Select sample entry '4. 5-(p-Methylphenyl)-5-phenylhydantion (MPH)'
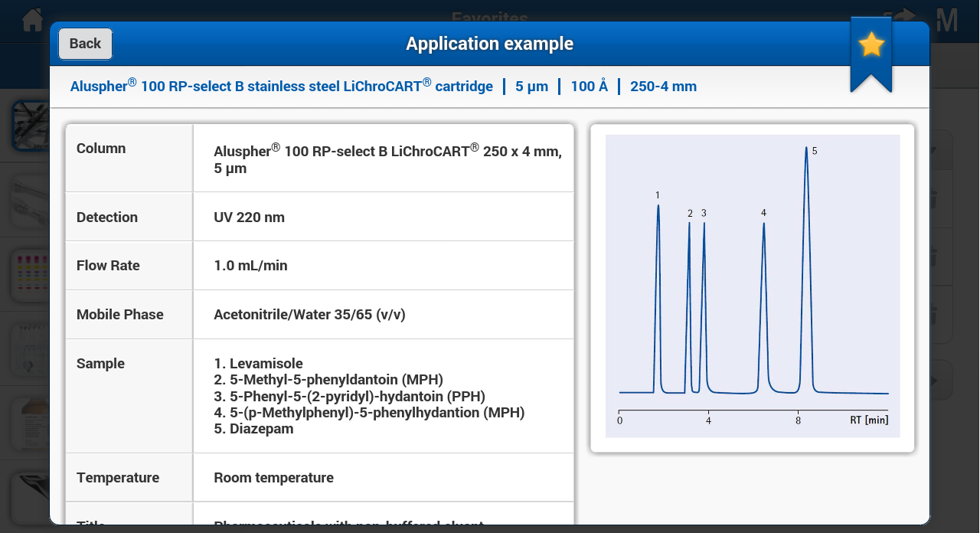 (369, 413)
